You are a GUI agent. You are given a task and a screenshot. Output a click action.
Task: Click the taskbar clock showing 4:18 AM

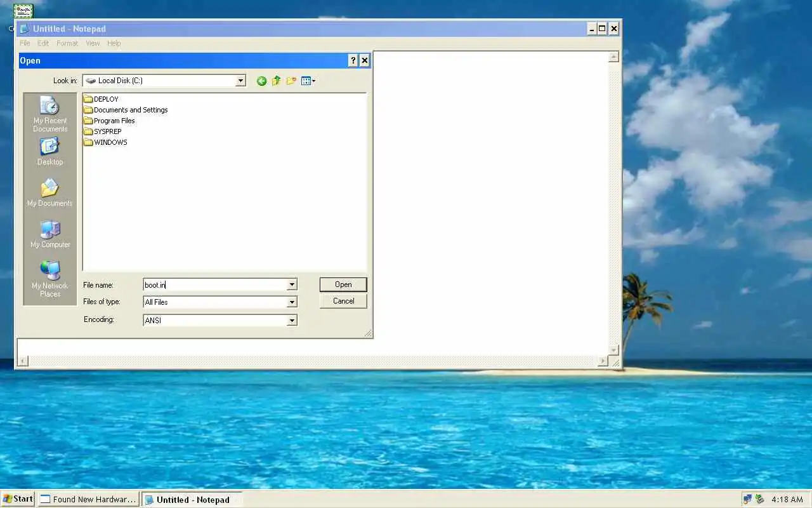tap(787, 500)
